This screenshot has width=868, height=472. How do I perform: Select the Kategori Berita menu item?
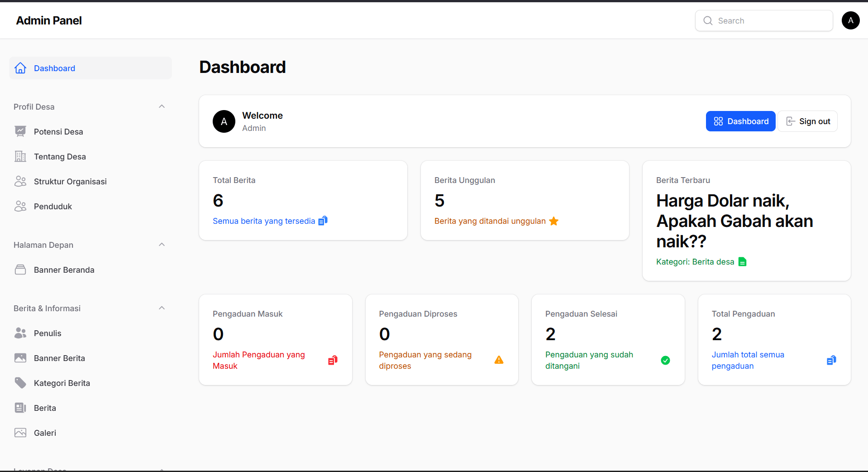click(x=91, y=383)
